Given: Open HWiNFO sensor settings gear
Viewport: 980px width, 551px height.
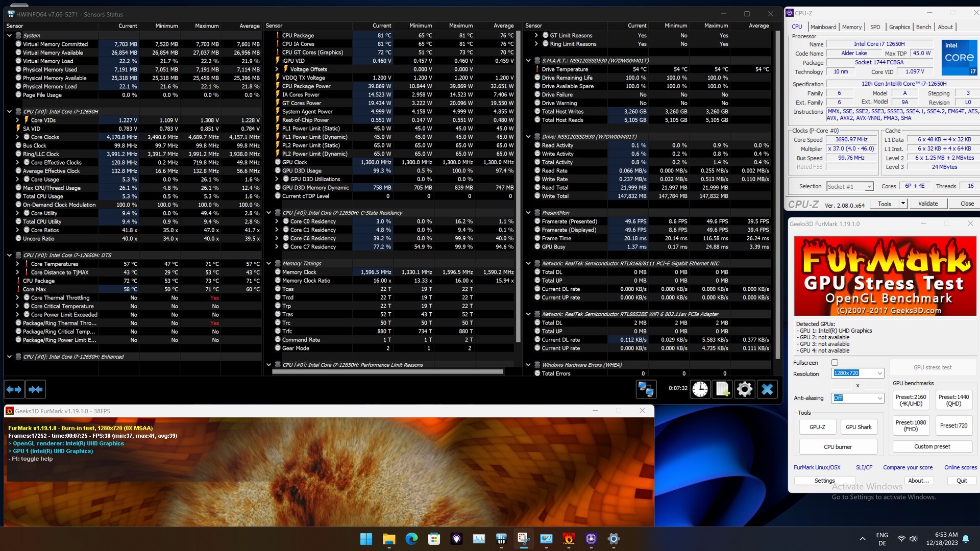Looking at the screenshot, I should tap(745, 389).
